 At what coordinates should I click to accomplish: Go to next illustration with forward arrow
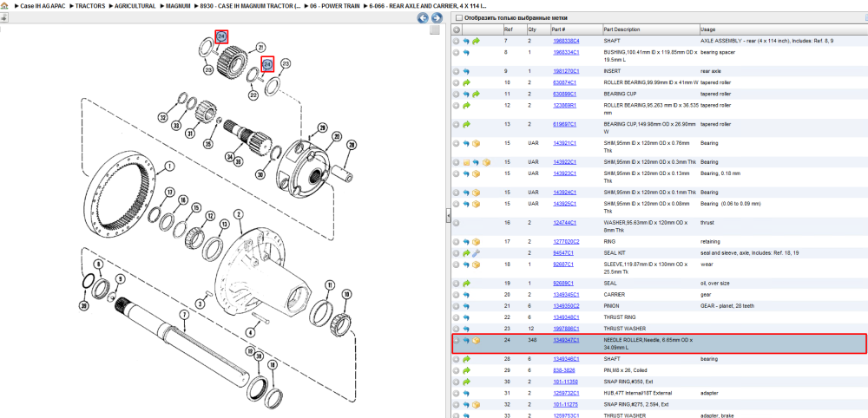pos(437,17)
